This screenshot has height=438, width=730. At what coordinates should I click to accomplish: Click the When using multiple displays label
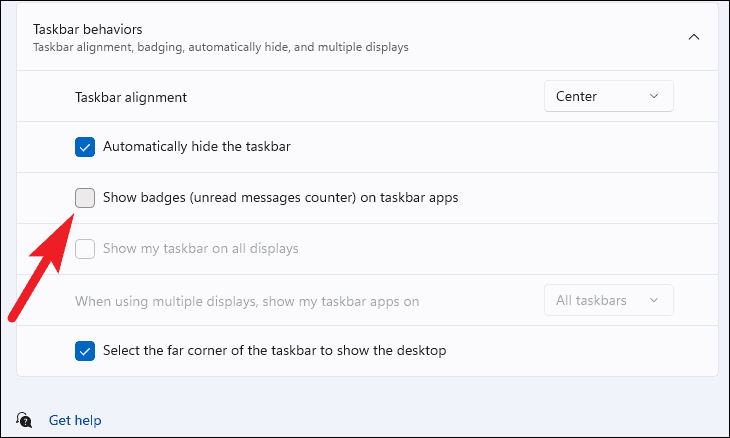pyautogui.click(x=247, y=302)
